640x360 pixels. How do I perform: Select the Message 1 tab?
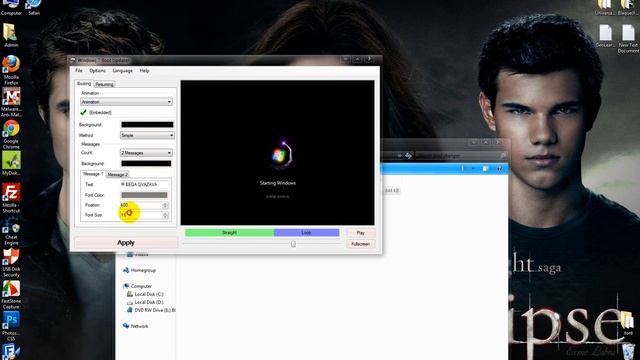point(93,174)
